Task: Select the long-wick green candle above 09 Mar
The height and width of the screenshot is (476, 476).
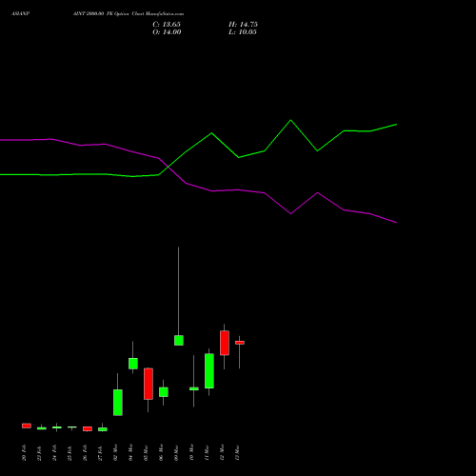Action: (179, 340)
